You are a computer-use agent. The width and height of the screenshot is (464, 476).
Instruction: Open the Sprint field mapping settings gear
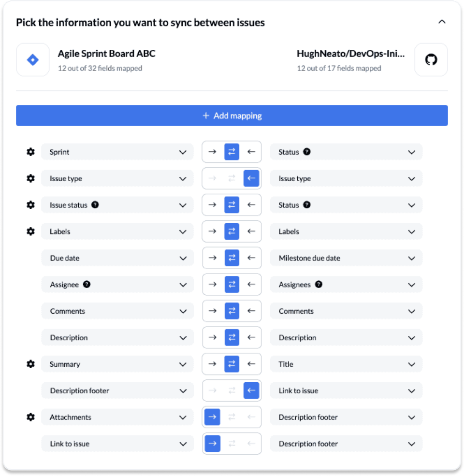(30, 151)
